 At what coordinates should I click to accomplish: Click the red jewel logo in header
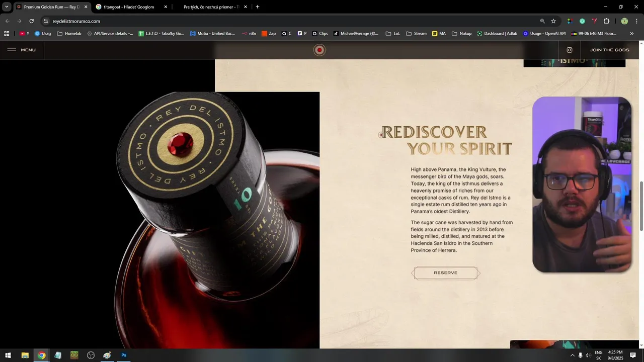319,50
